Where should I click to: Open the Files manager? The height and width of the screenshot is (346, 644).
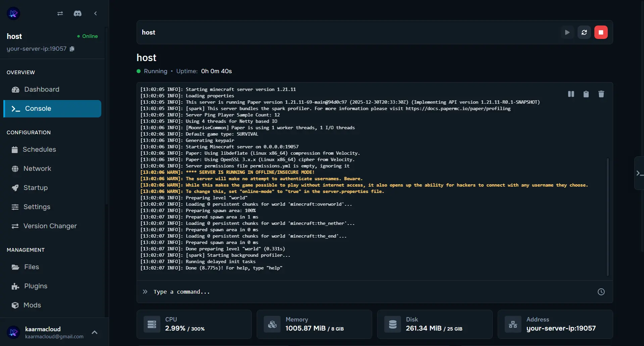coord(52,267)
